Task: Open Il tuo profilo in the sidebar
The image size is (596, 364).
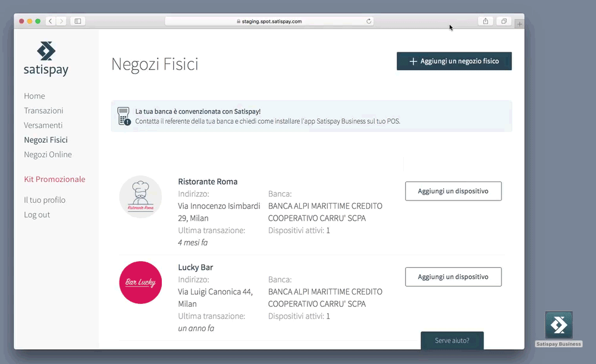Action: click(45, 200)
